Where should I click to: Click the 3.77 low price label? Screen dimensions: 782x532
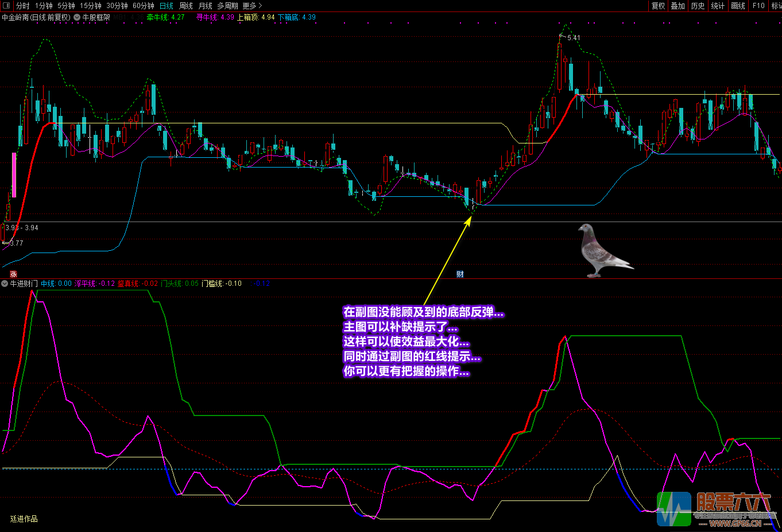(17, 243)
